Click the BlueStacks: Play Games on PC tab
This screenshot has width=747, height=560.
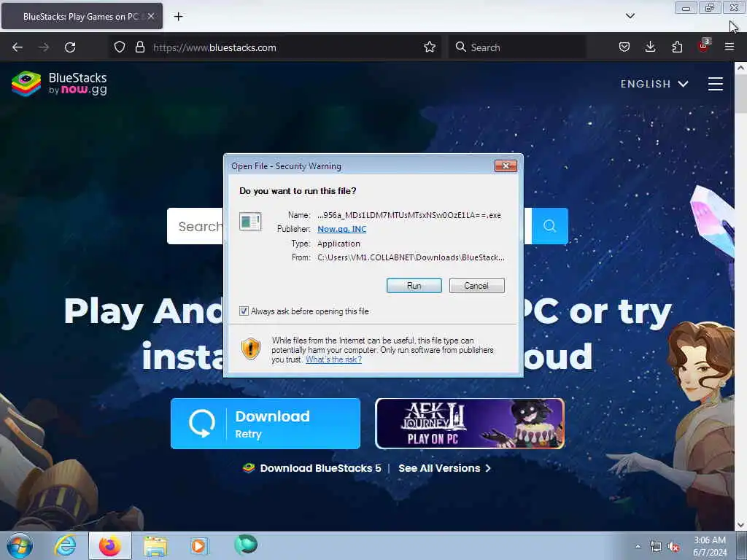click(x=81, y=16)
